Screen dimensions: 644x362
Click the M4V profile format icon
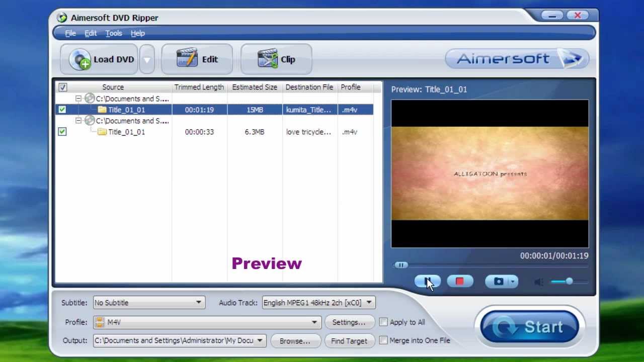[x=100, y=322]
